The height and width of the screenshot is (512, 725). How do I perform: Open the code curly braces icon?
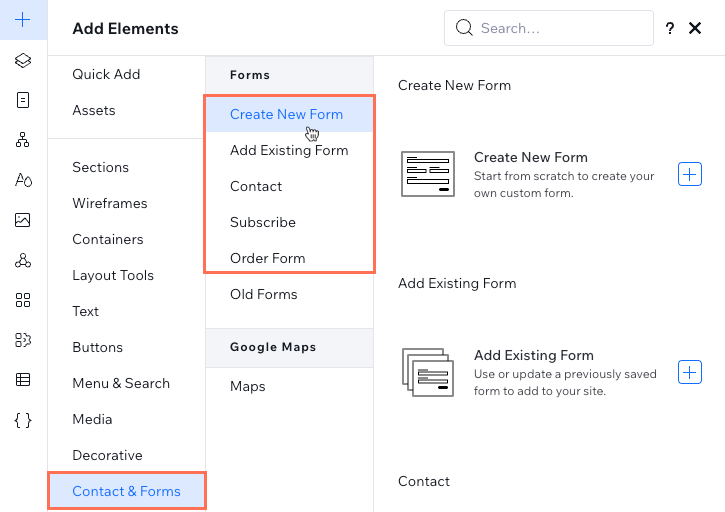click(23, 420)
